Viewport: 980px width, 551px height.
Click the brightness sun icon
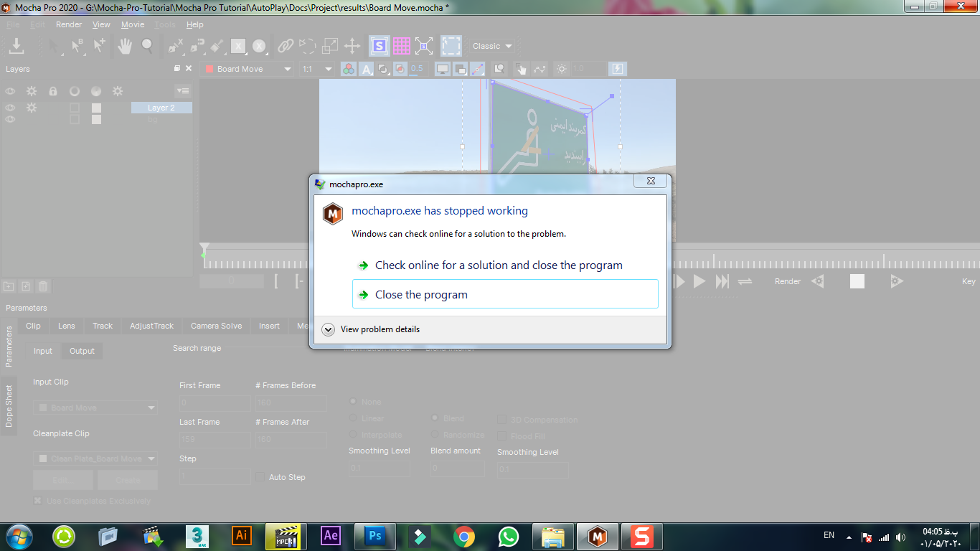point(561,69)
